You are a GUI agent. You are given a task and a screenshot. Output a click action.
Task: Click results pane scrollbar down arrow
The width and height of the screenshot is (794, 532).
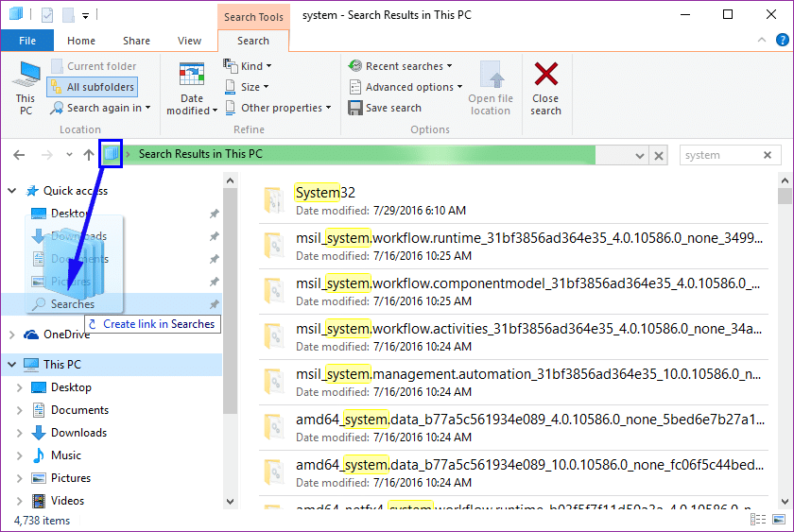coord(785,502)
